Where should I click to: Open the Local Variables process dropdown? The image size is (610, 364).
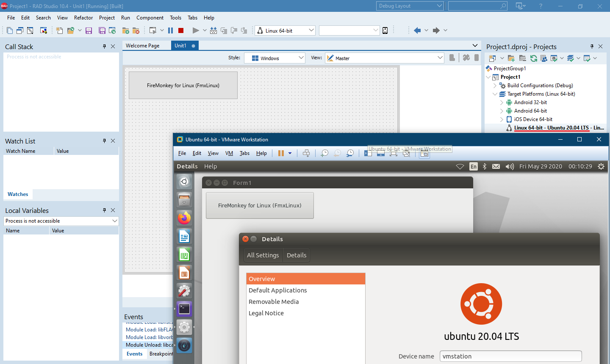(x=114, y=221)
